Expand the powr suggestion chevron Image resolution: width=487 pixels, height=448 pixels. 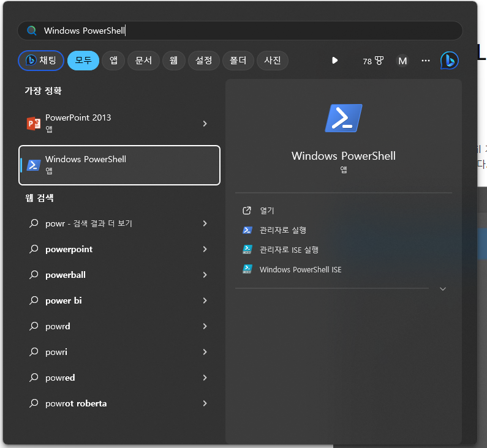tap(205, 223)
